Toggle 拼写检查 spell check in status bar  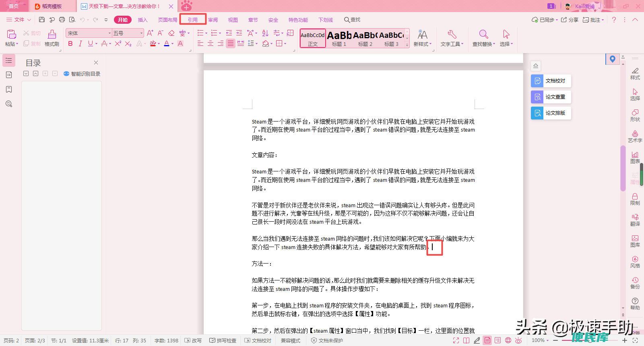[223, 340]
